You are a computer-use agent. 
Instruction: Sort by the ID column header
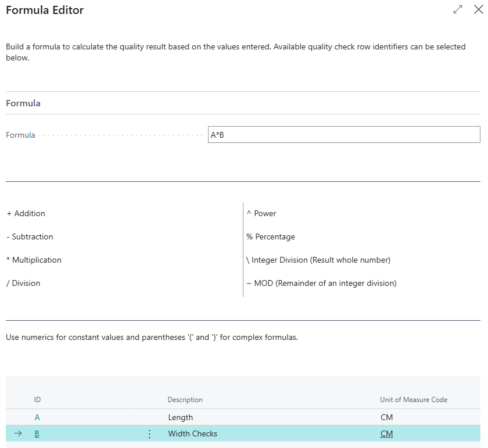click(37, 400)
